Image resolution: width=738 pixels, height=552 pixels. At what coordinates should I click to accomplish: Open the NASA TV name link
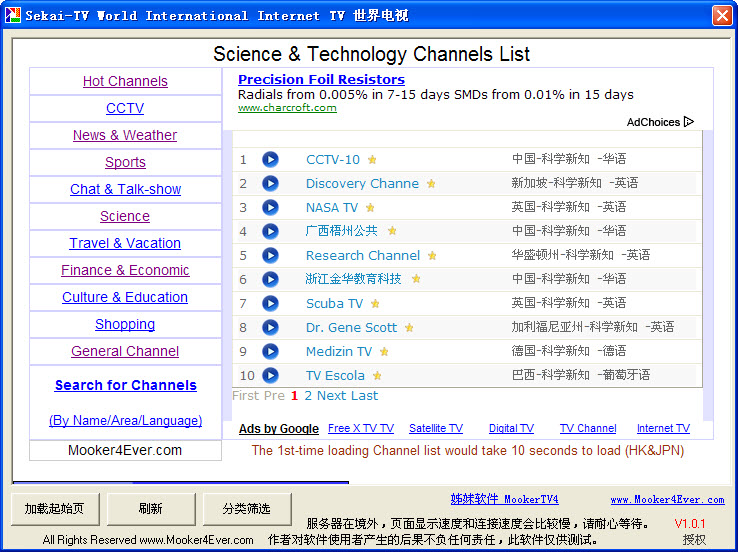coord(332,208)
